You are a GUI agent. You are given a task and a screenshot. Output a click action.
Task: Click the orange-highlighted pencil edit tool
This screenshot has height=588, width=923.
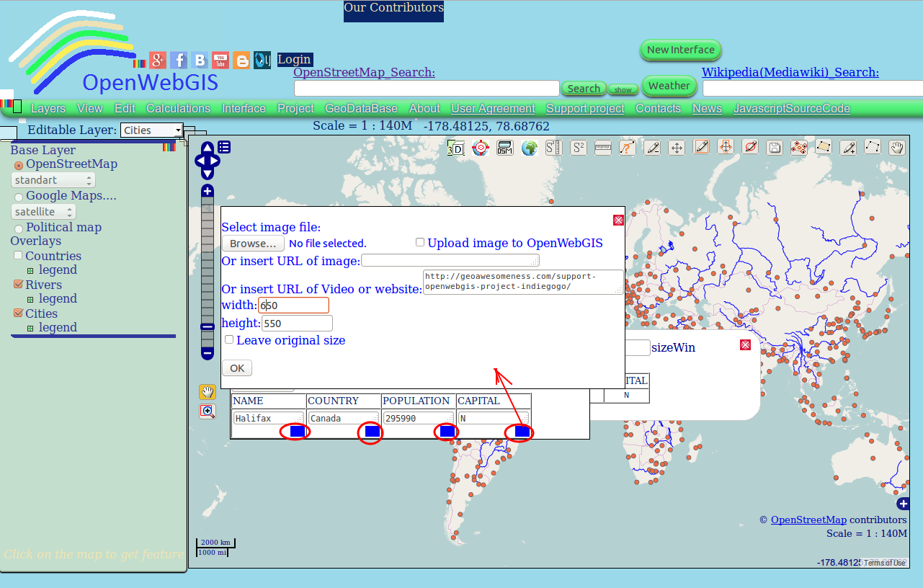pyautogui.click(x=702, y=147)
